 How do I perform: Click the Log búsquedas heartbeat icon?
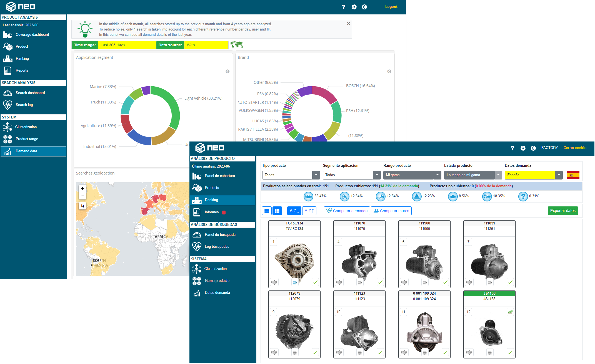coord(197,247)
